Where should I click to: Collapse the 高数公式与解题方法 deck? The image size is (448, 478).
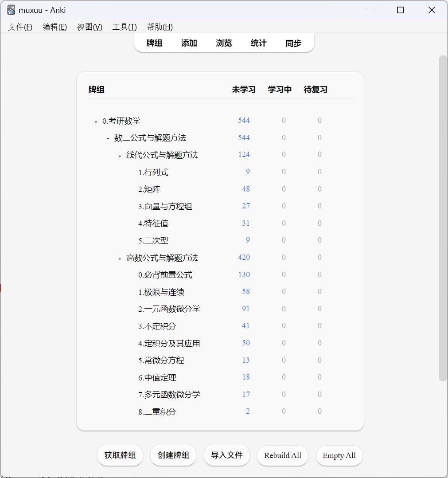pos(120,259)
